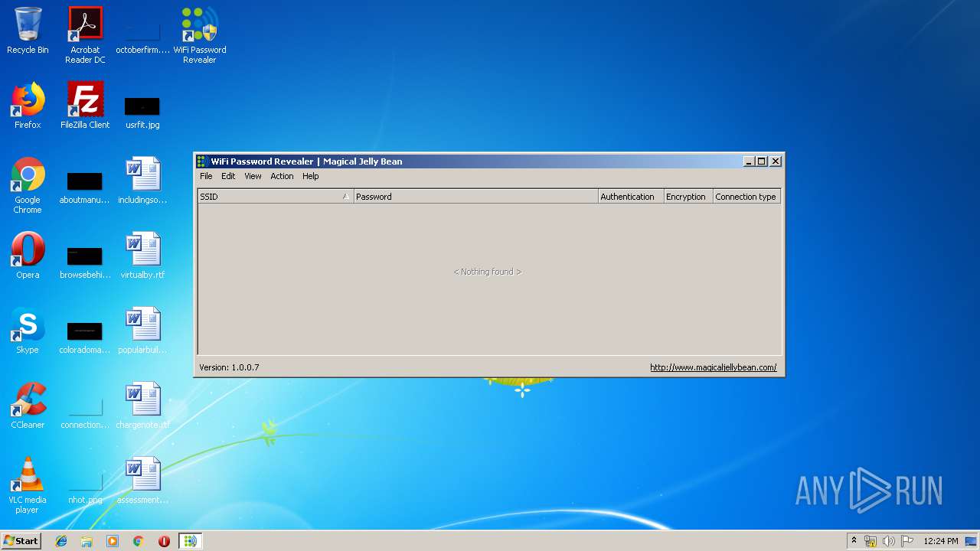Image resolution: width=980 pixels, height=551 pixels.
Task: Open Windows Explorer from the taskbar
Action: [x=87, y=541]
